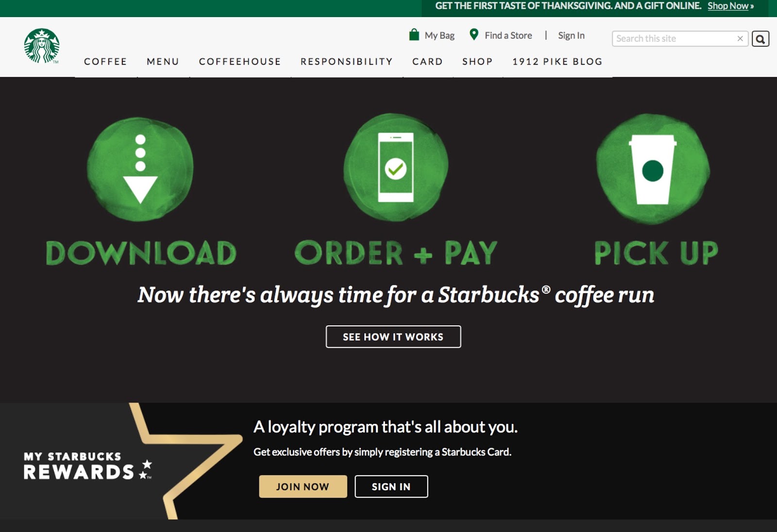Image resolution: width=777 pixels, height=532 pixels.
Task: Go to the 1912 Pike Blog
Action: 557,62
